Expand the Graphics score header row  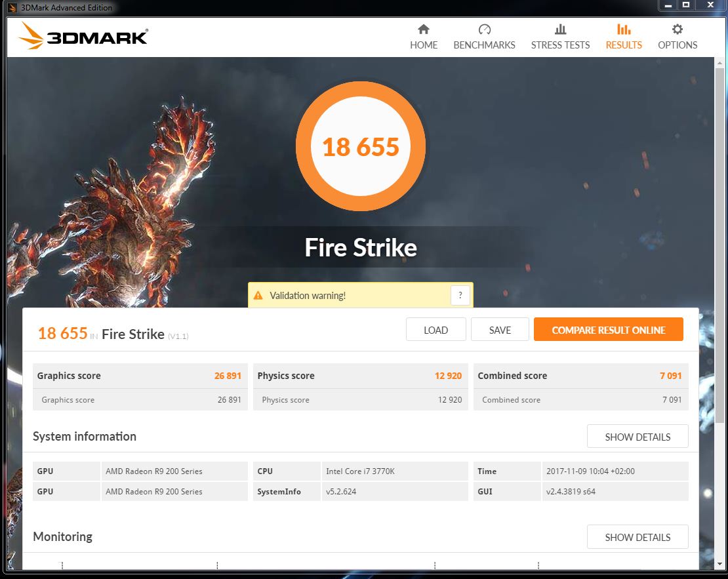point(140,376)
